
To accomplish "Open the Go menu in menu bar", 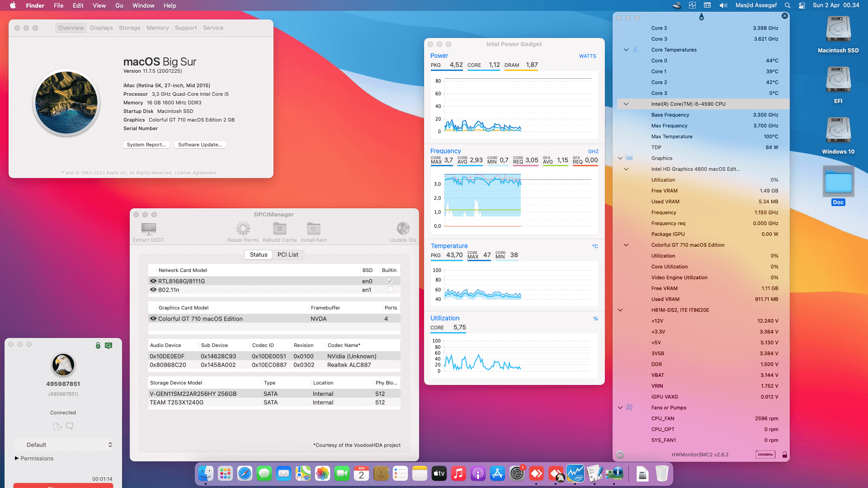I will click(119, 5).
